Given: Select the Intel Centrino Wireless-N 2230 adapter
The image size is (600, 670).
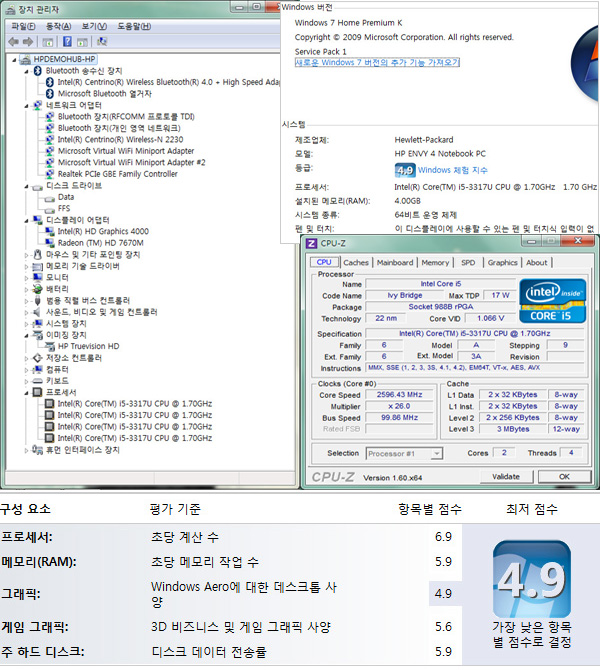Looking at the screenshot, I should click(x=121, y=140).
